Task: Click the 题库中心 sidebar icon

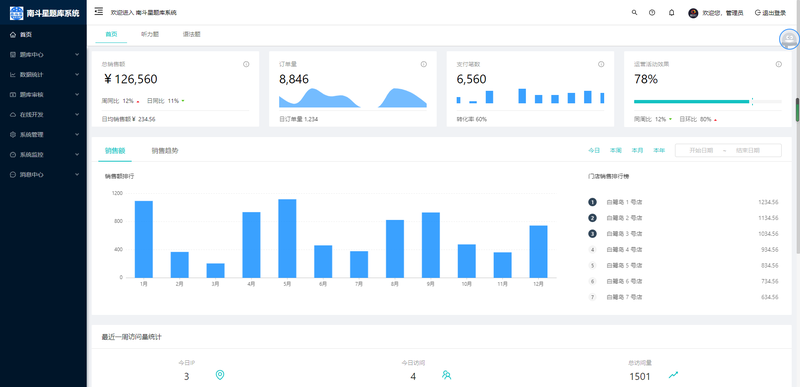Action: [x=13, y=55]
